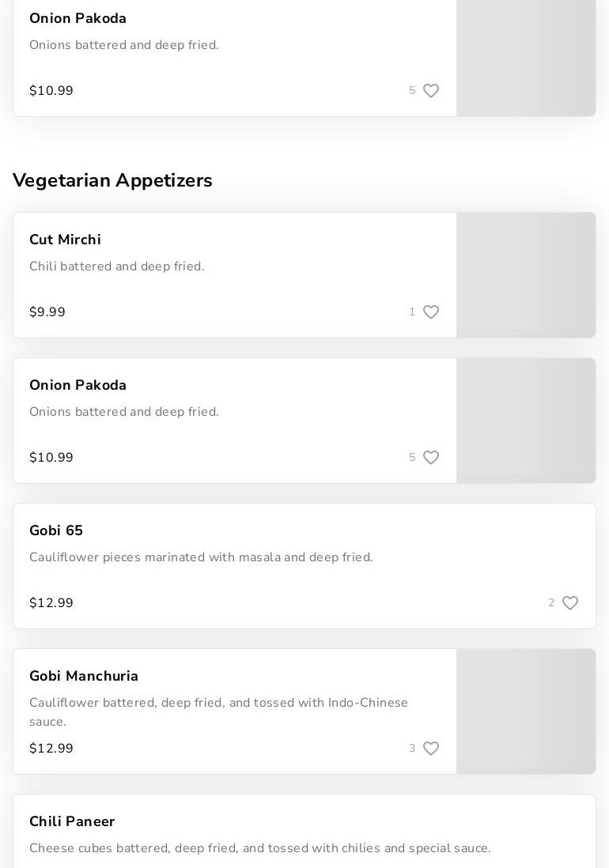Click the like count beside Cut Mirchi heart
The width and height of the screenshot is (609, 868).
[x=412, y=312]
